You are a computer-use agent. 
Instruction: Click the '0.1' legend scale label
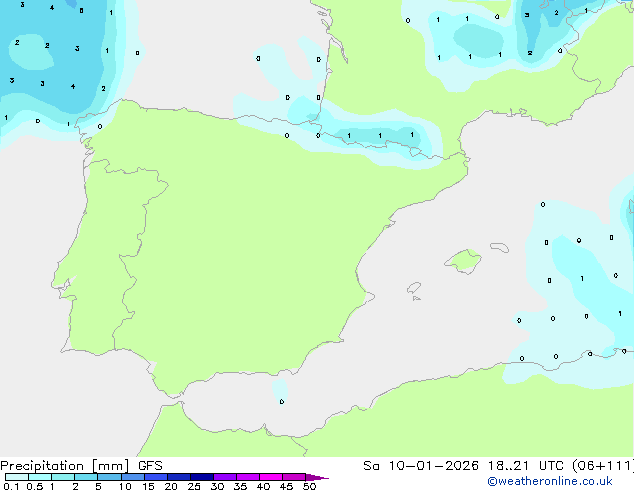point(11,486)
